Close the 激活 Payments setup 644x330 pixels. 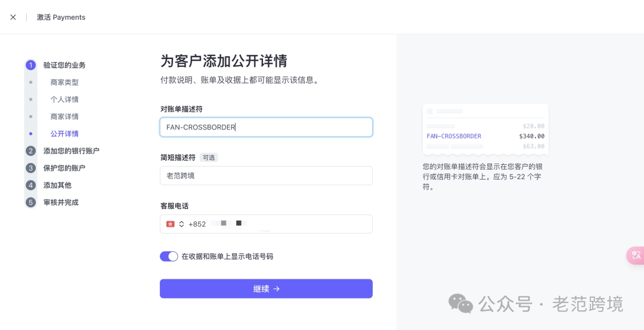pyautogui.click(x=13, y=17)
